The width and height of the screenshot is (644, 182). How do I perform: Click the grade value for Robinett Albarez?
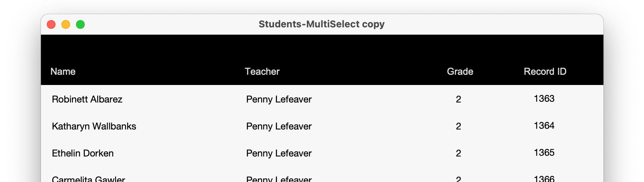[458, 99]
